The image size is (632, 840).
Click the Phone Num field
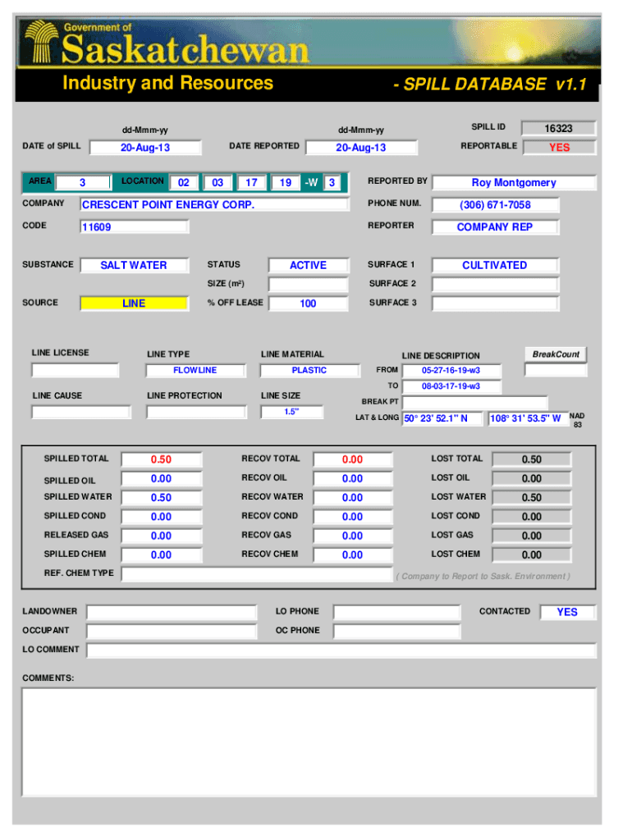point(495,205)
